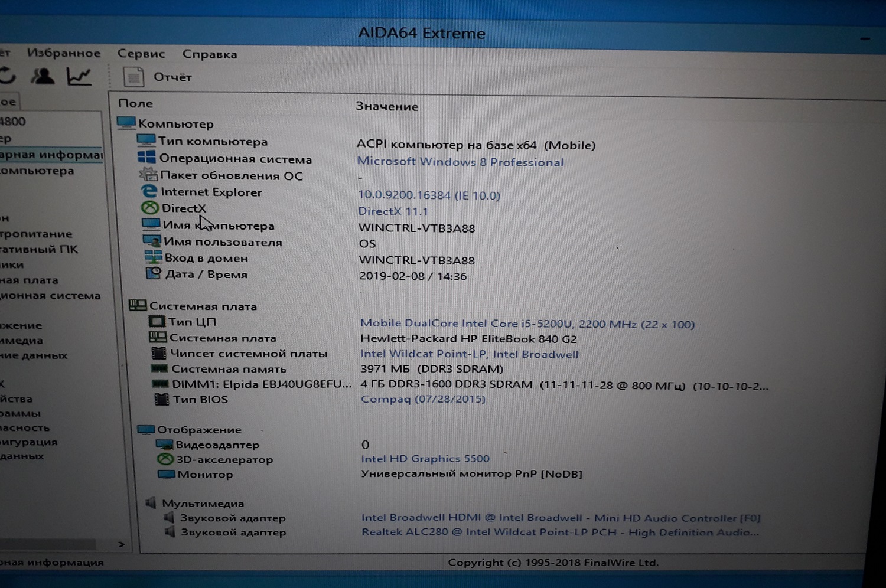Image resolution: width=886 pixels, height=588 pixels.
Task: Click the Монитор row icon
Action: 167,473
